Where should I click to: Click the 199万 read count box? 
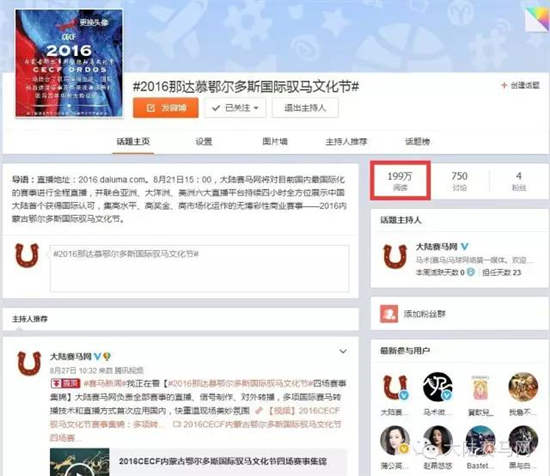click(400, 180)
